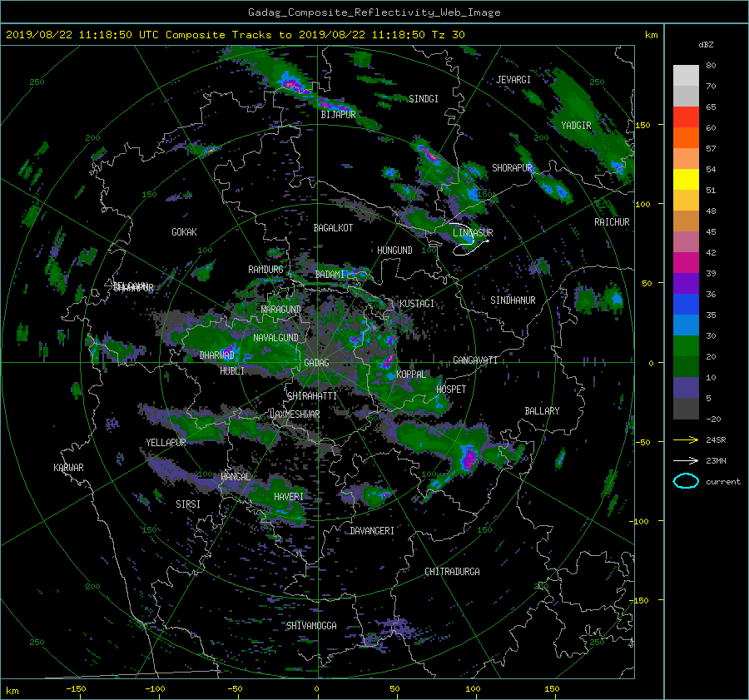
Task: Click the BIJAPUR city label
Action: tap(338, 115)
